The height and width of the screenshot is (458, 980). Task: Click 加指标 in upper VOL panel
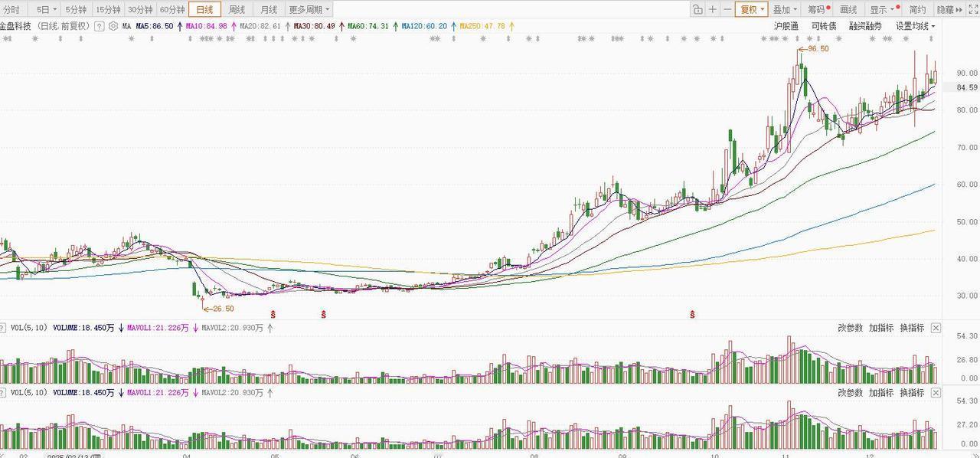point(881,328)
